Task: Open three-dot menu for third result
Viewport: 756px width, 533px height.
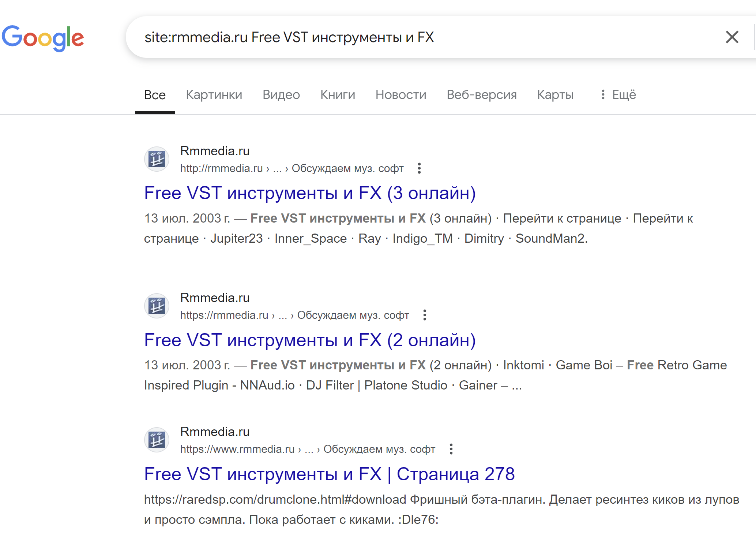Action: (x=451, y=449)
